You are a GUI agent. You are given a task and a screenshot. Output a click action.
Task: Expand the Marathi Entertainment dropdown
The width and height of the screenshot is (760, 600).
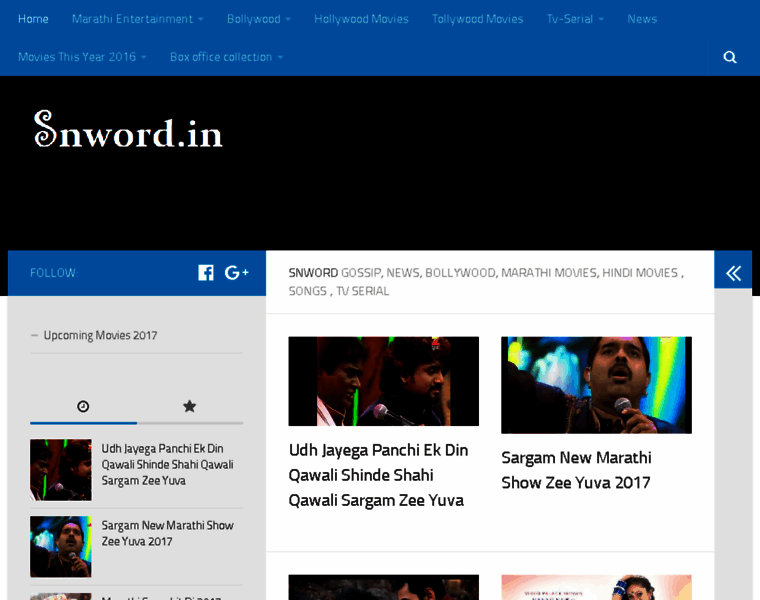pos(137,19)
